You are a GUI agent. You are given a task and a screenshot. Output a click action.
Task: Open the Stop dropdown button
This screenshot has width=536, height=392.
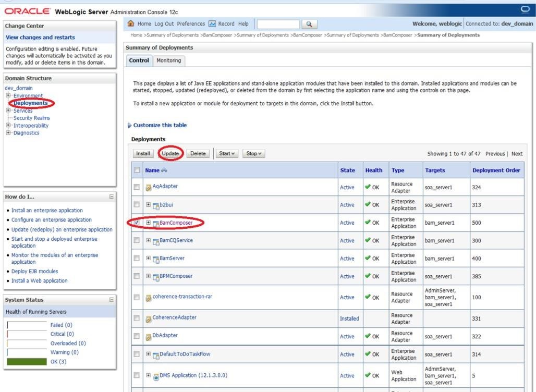click(253, 153)
